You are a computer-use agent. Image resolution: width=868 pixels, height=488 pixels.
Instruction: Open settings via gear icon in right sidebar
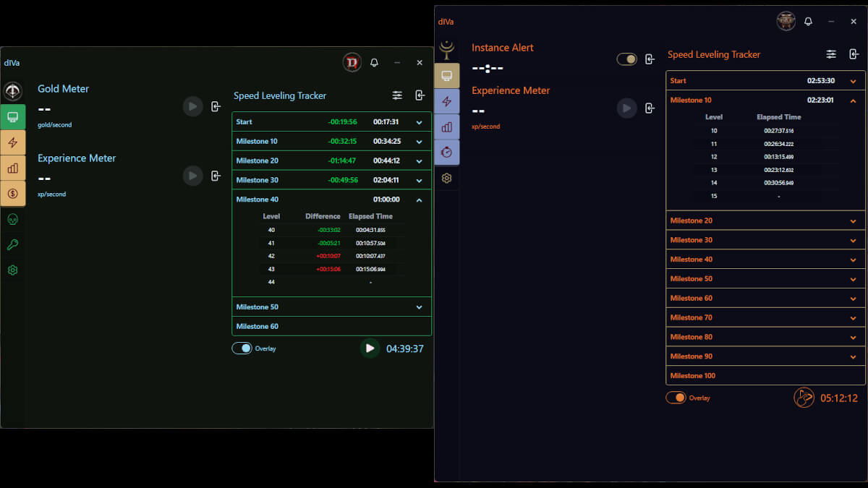[x=446, y=178]
